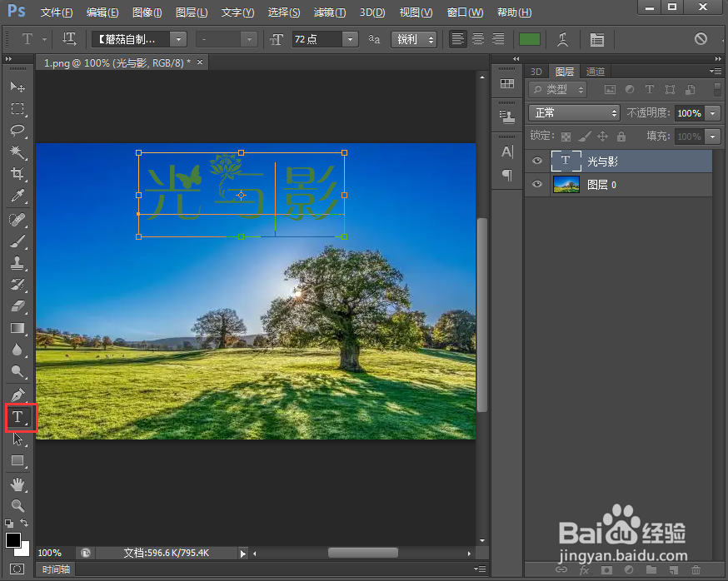This screenshot has height=581, width=728.
Task: Select the Gradient tool
Action: pos(17,328)
